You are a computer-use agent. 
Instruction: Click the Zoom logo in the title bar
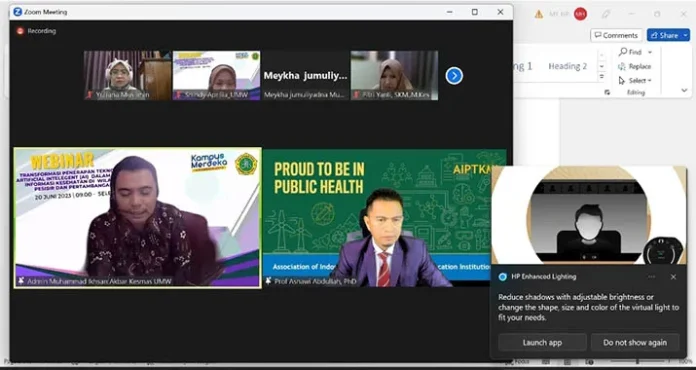coord(18,12)
